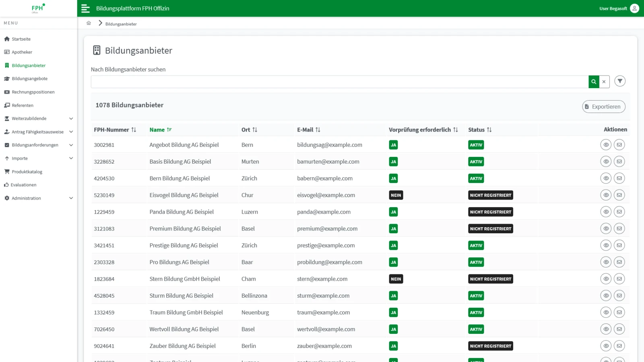Open Bildungsangebote in the sidebar
The height and width of the screenshot is (362, 644).
tap(29, 79)
